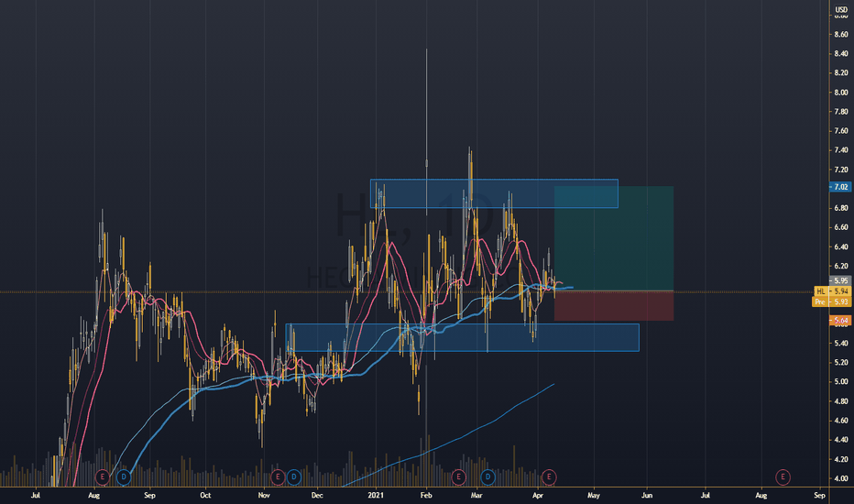Click the HL 5.94 last price label

832,291
